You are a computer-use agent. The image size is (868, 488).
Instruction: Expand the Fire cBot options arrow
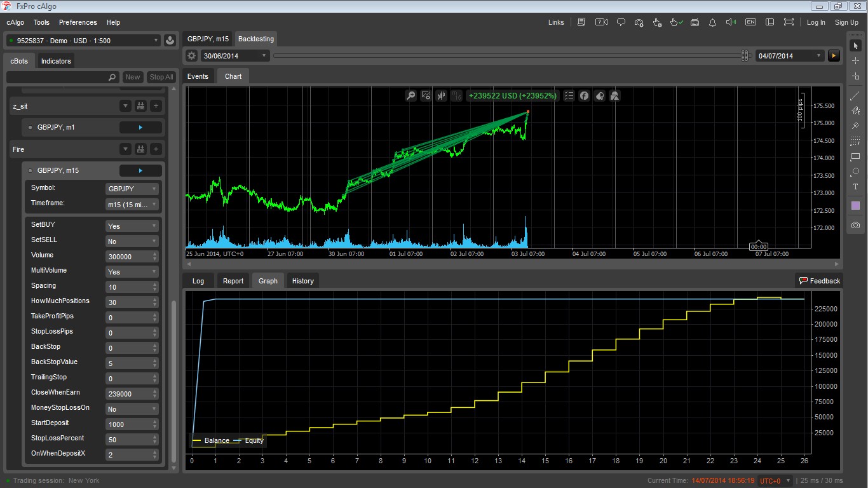(126, 149)
